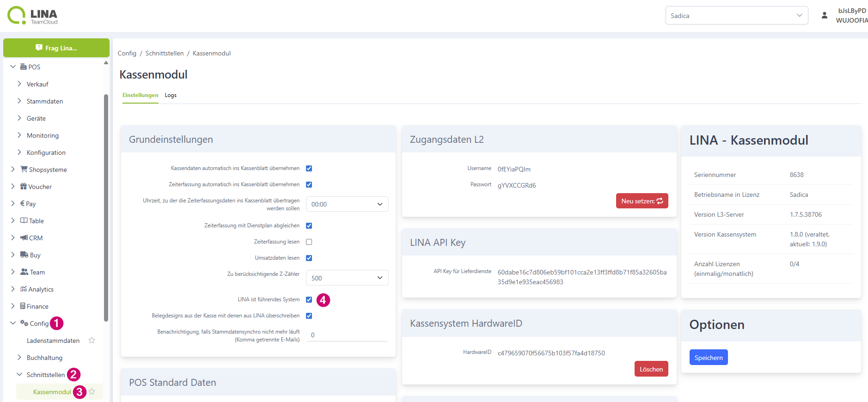Click the sidebar scroll-up arrow
Screen dimensions: 868x402
pos(106,62)
